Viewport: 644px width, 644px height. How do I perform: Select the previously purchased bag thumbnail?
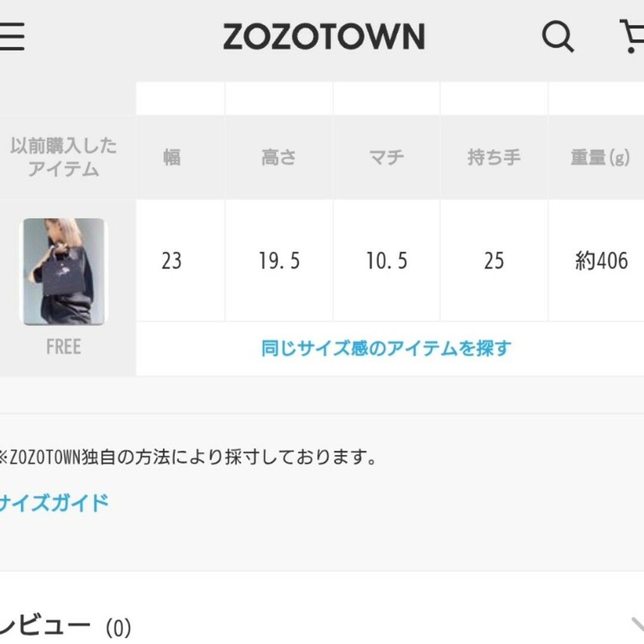point(64,271)
